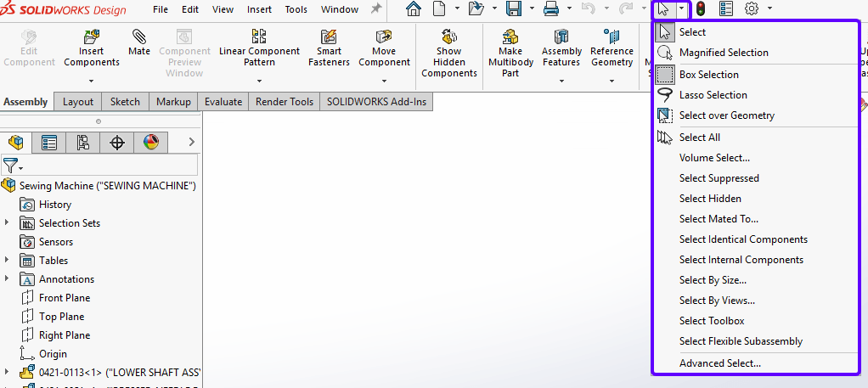
Task: Expand the Insert Components dropdown arrow
Action: tap(92, 81)
